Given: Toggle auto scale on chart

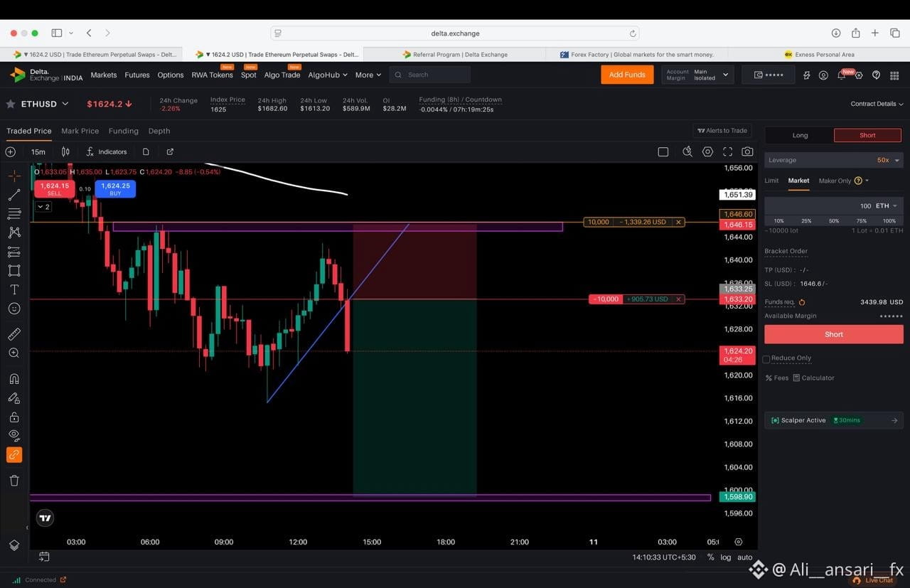Looking at the screenshot, I should [744, 557].
